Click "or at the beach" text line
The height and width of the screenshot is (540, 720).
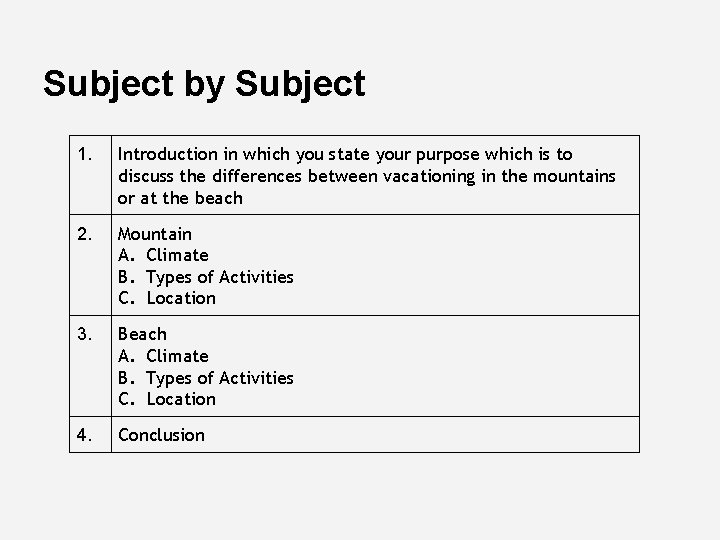pos(180,198)
